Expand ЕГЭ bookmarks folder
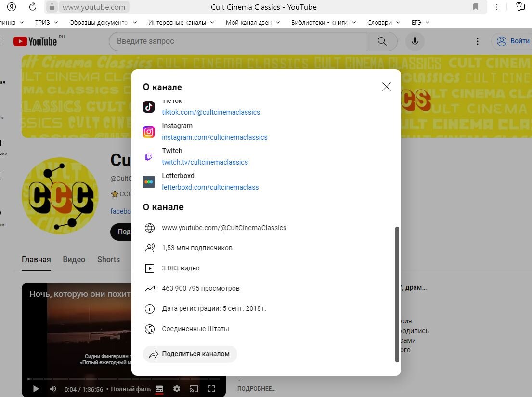The image size is (532, 397). click(420, 22)
